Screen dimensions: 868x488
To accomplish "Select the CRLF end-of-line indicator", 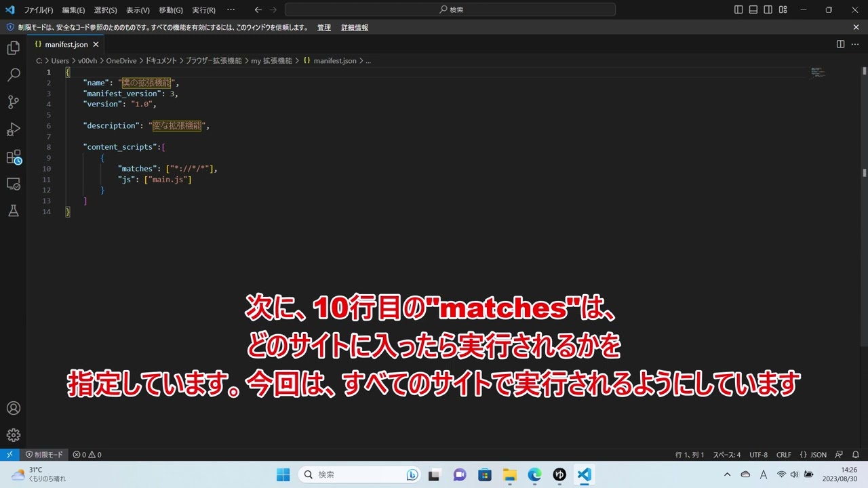I will 783,455.
